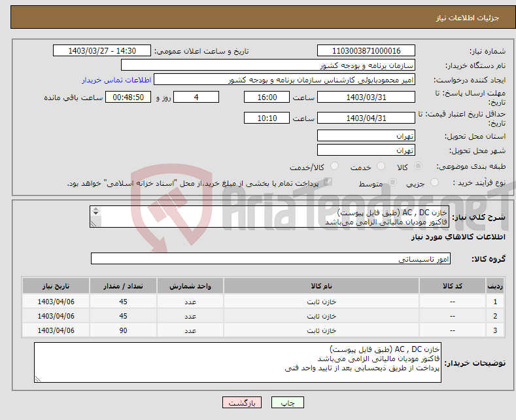516x420 pixels.
Task: Toggle the اسناد خزانه اسلامی payment checkbox
Action: 328,182
